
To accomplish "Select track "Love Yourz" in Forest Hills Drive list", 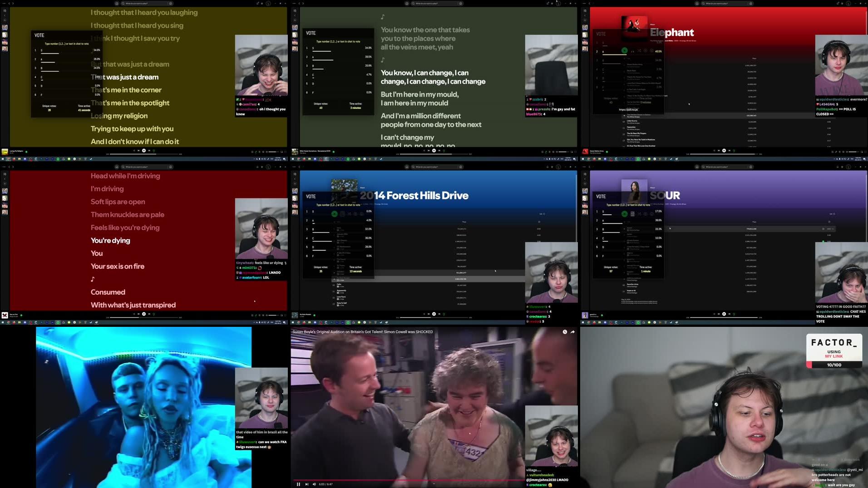I will (341, 298).
